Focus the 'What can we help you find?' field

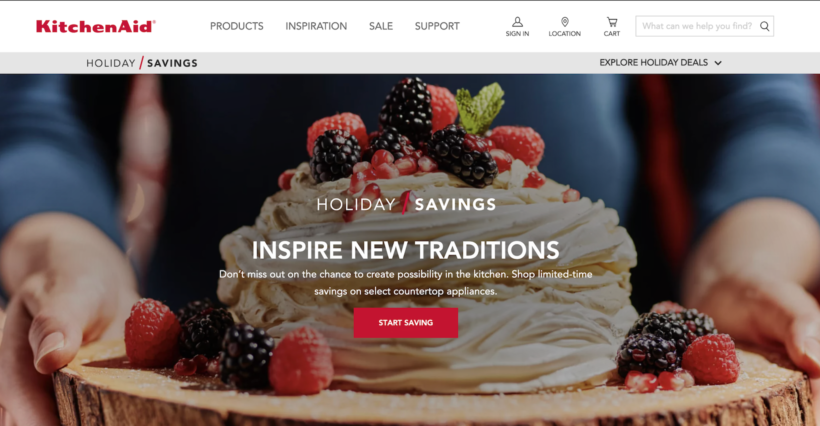pos(698,26)
